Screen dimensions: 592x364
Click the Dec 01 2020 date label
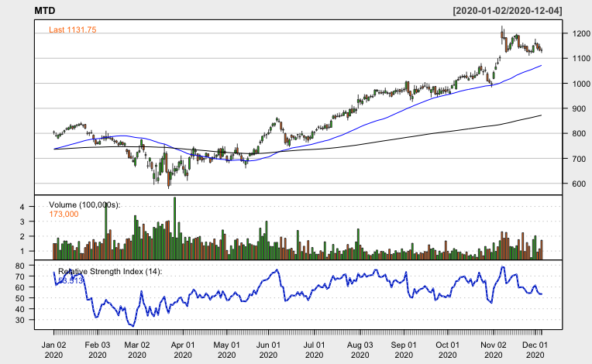pyautogui.click(x=535, y=349)
